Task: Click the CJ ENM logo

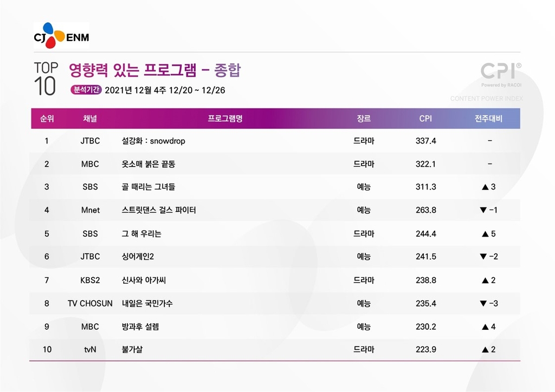Action: point(61,35)
